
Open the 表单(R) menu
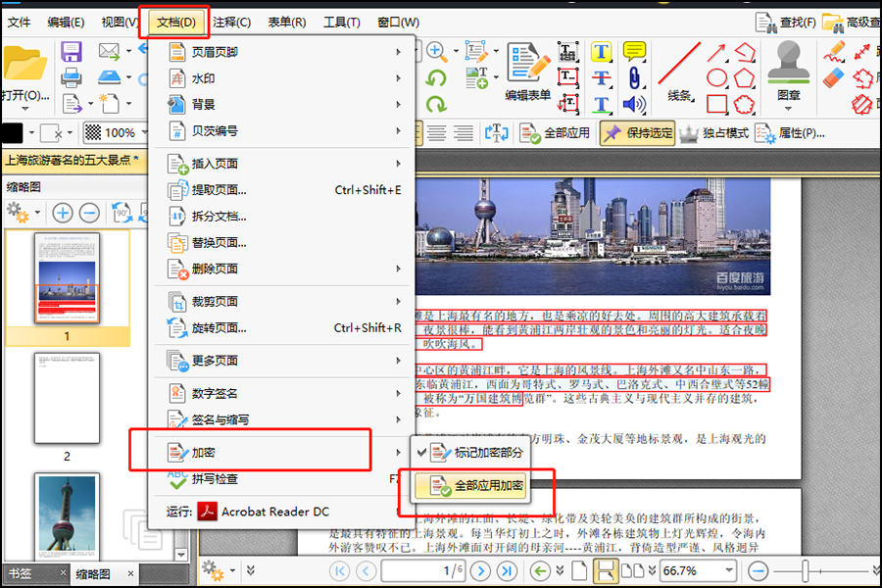click(286, 23)
